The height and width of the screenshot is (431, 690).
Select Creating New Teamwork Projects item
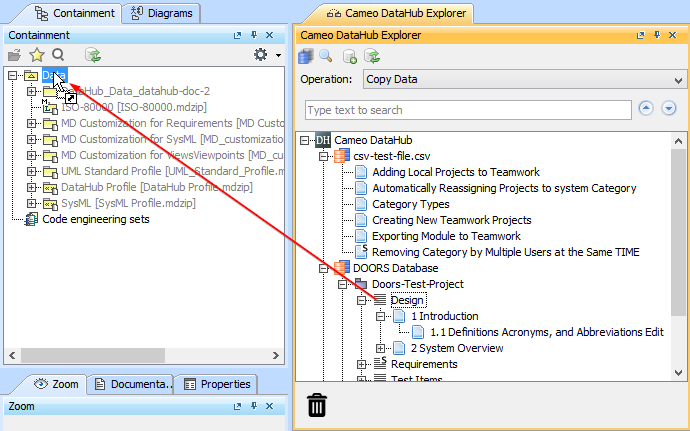(452, 220)
